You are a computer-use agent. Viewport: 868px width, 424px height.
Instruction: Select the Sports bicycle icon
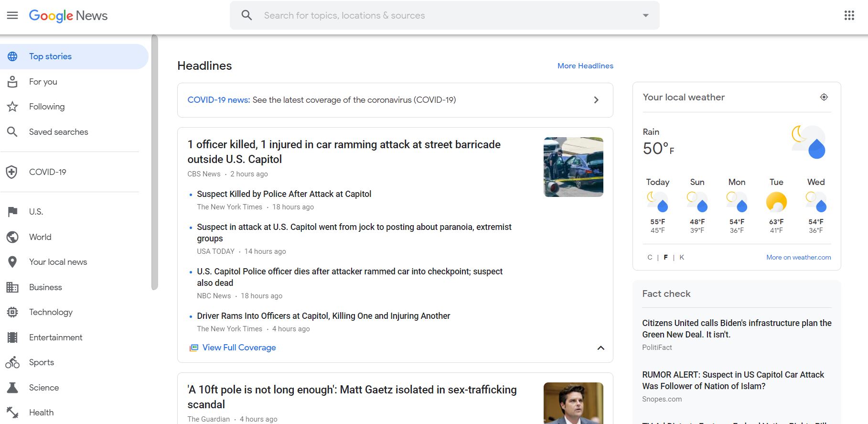tap(12, 362)
